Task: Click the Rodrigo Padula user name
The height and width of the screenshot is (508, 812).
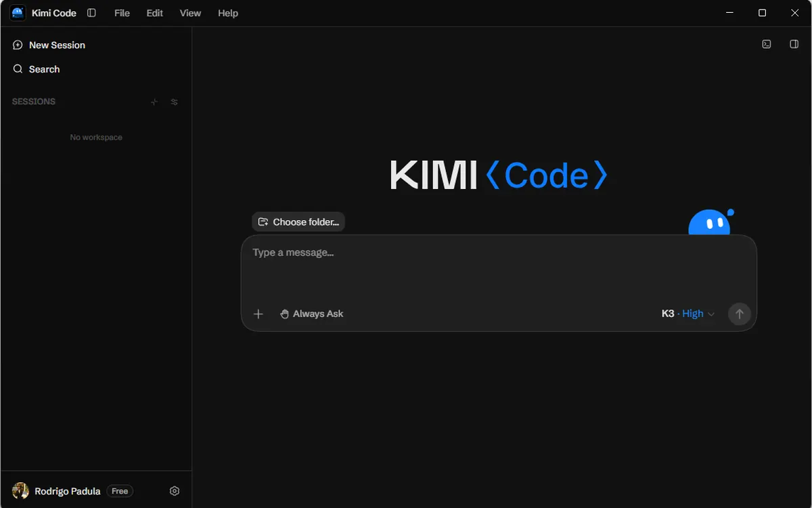Action: (68, 491)
